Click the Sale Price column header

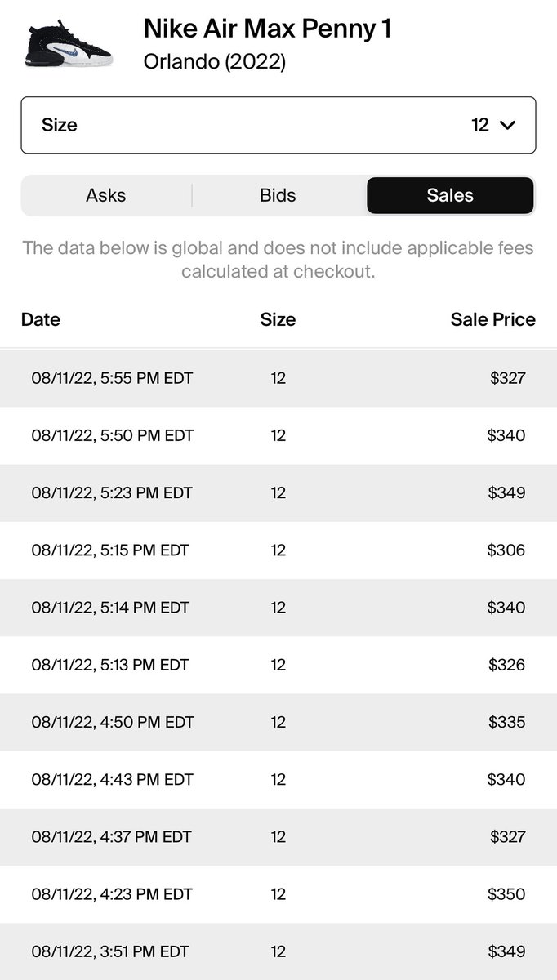(x=493, y=319)
